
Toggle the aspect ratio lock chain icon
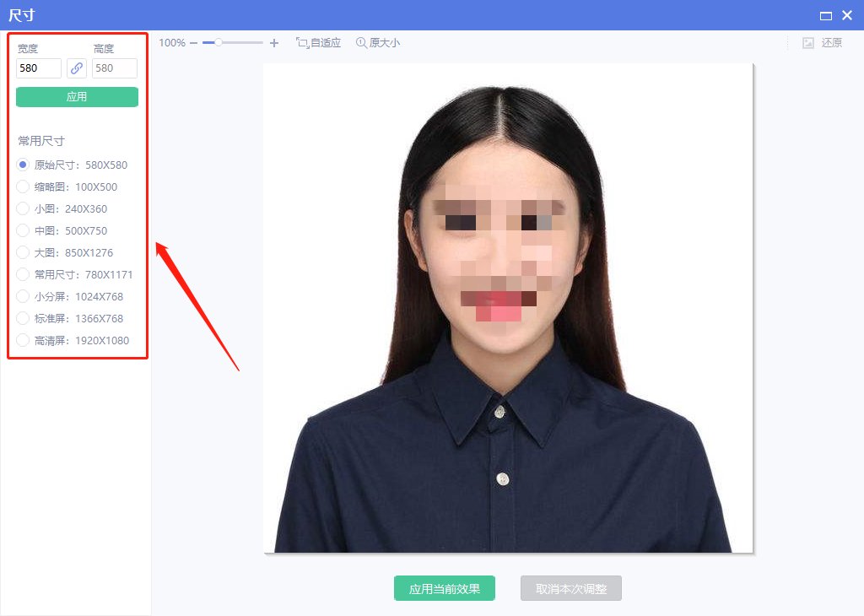point(76,68)
